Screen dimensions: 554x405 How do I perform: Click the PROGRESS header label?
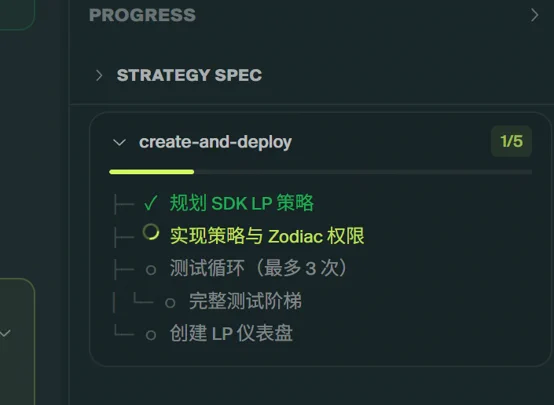click(142, 15)
